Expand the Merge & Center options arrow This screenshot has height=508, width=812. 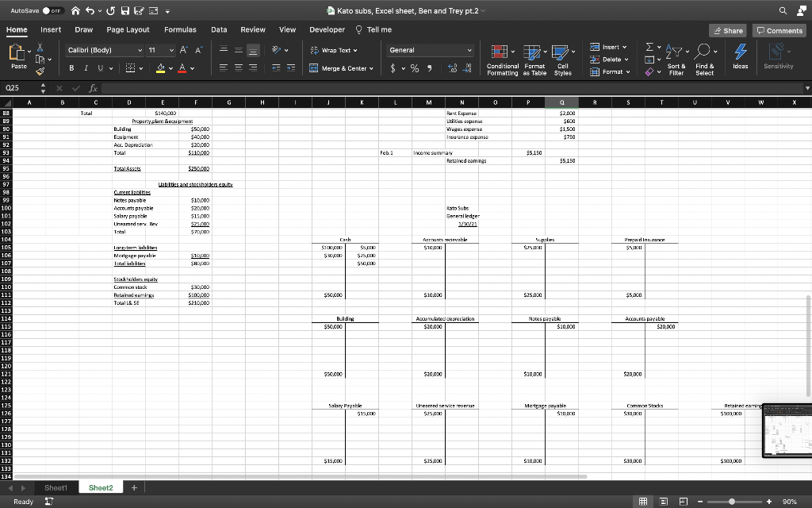(371, 68)
